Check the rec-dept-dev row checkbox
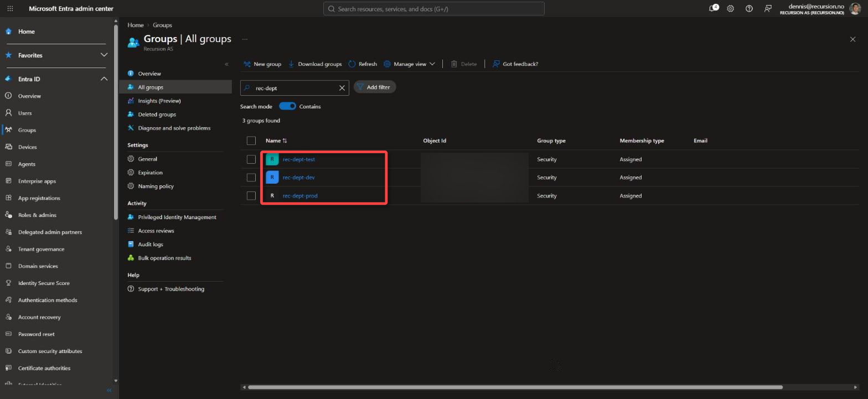 (251, 178)
